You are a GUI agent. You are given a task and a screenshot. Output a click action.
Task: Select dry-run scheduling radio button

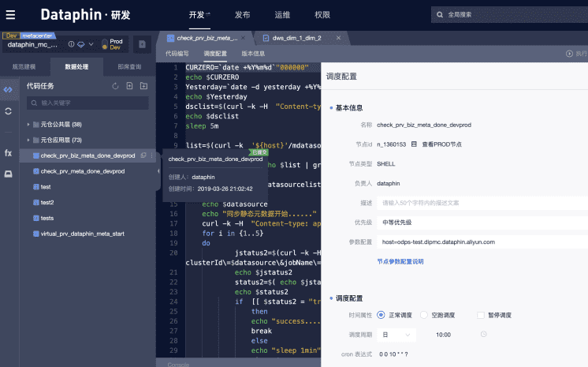[424, 315]
